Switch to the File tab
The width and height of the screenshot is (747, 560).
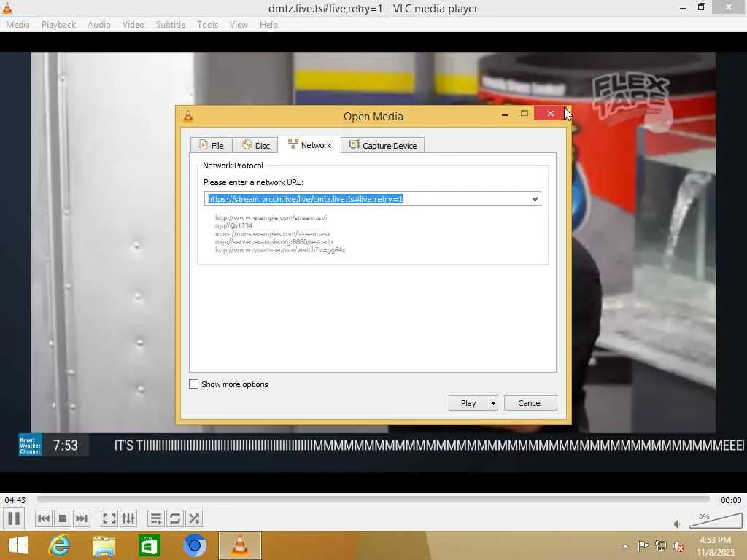tap(211, 145)
